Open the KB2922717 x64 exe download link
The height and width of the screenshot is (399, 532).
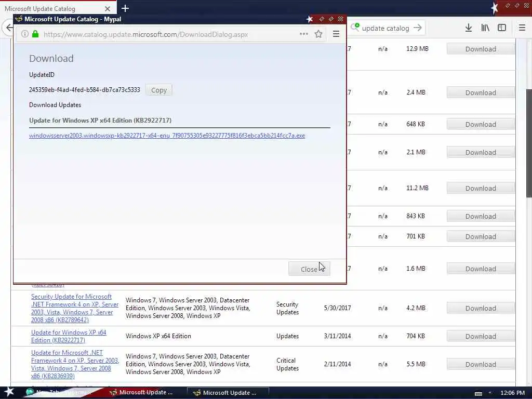point(167,136)
